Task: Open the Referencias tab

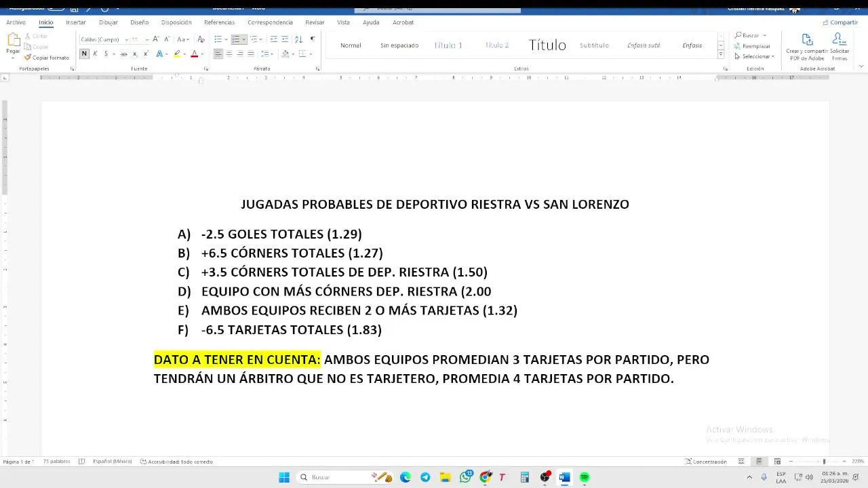Action: tap(219, 22)
